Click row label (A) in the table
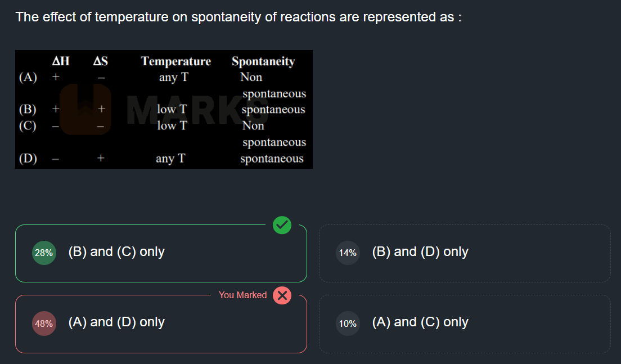The width and height of the screenshot is (621, 364). (x=28, y=77)
